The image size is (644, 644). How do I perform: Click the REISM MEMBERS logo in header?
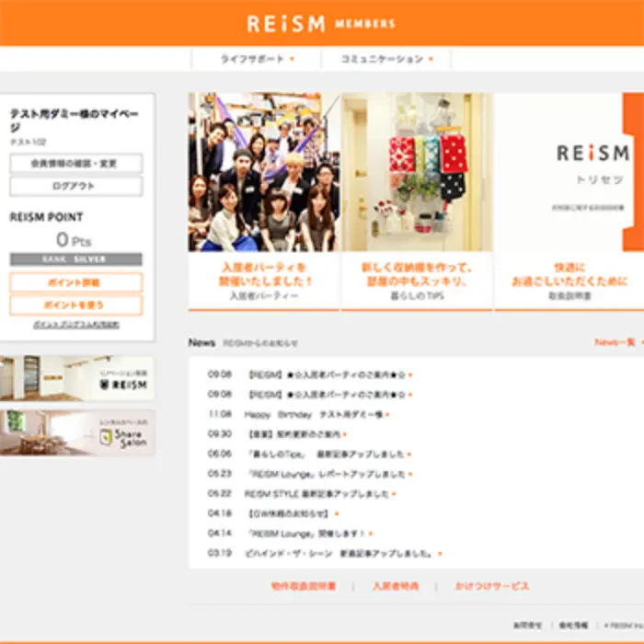(321, 24)
